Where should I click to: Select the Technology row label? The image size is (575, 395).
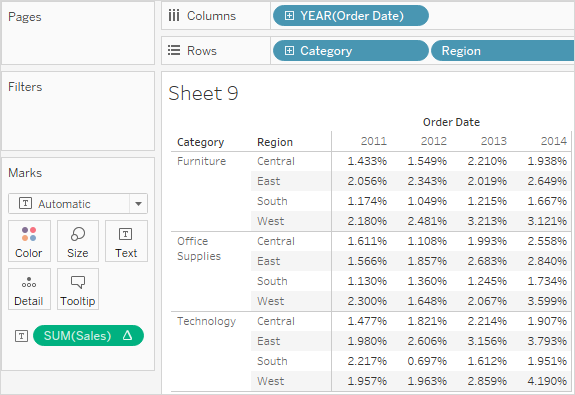tap(206, 321)
